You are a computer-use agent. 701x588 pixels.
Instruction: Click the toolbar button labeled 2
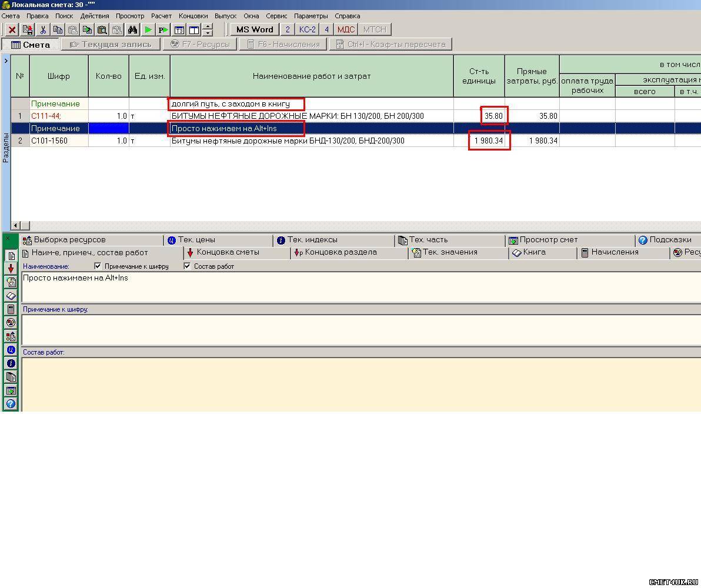pyautogui.click(x=288, y=29)
